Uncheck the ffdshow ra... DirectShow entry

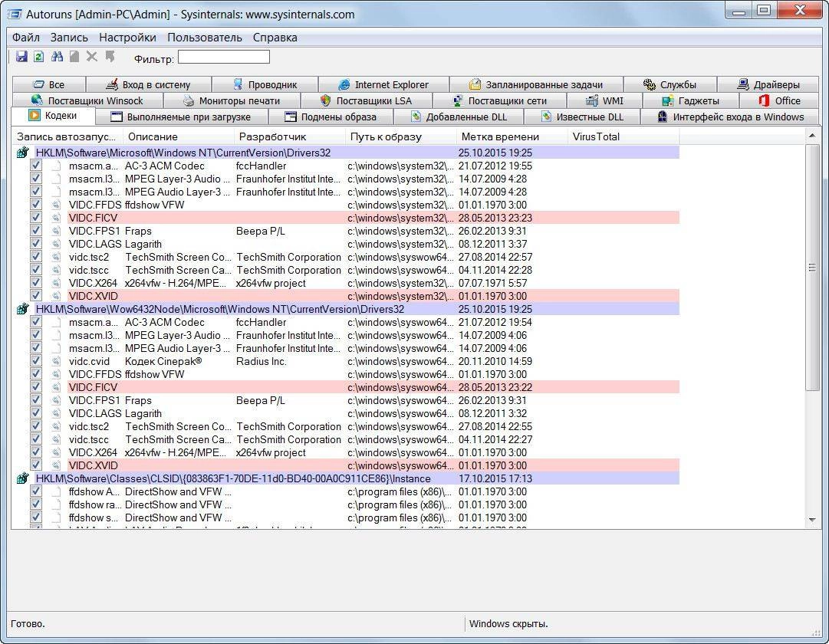[36, 504]
